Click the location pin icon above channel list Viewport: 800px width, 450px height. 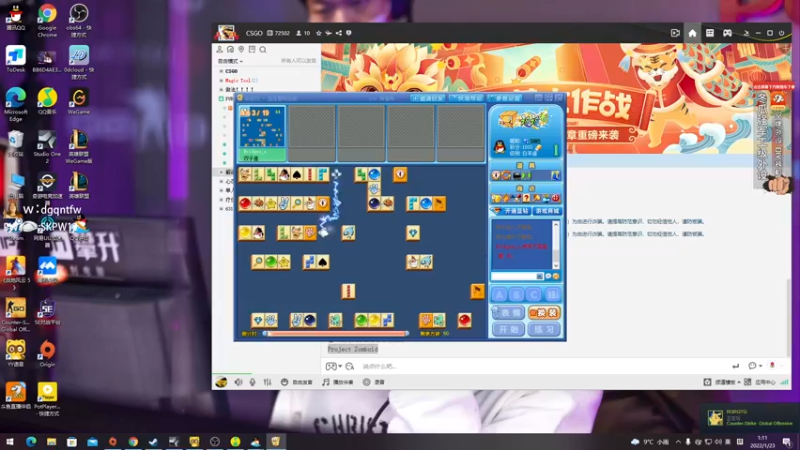click(241, 49)
